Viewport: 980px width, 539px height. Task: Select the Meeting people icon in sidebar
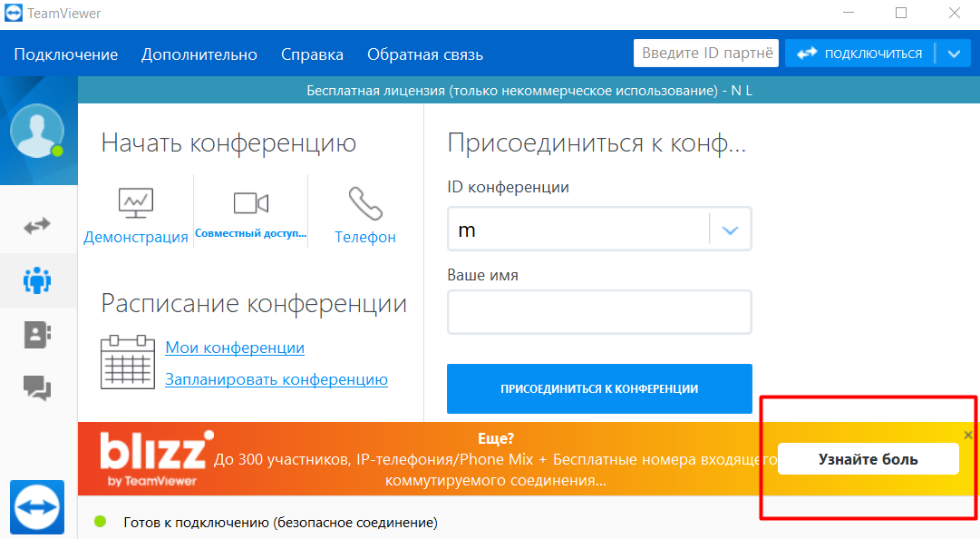tap(37, 279)
